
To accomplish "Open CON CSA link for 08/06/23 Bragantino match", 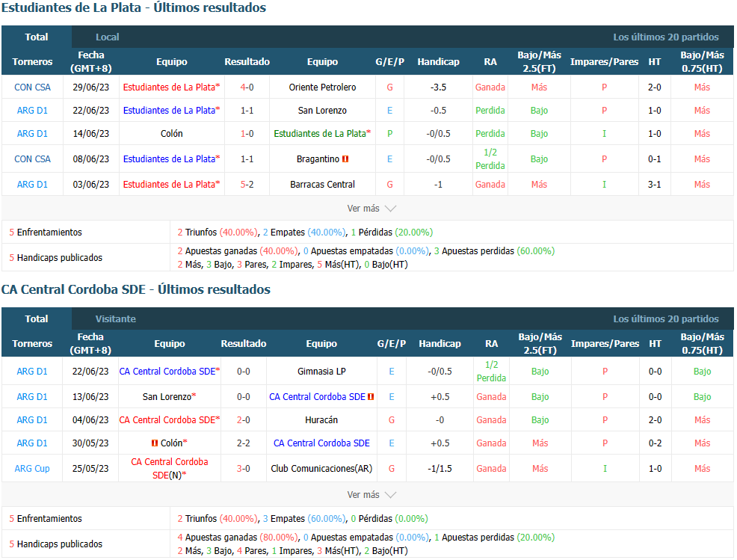I will [32, 159].
